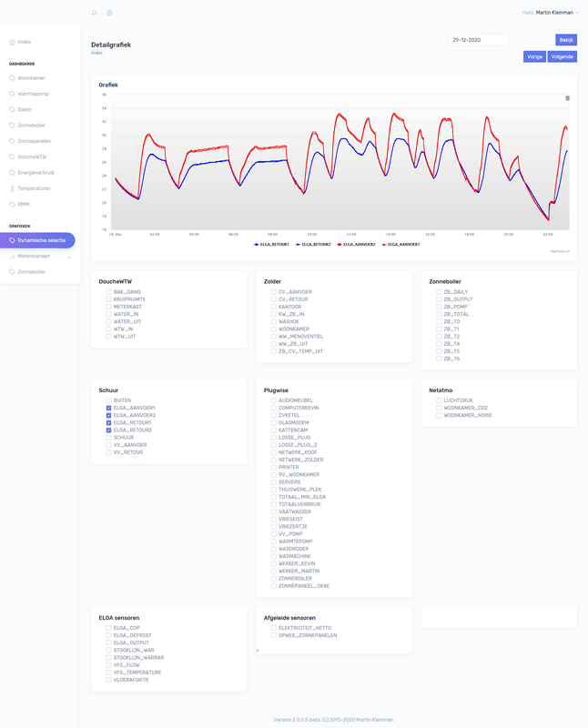This screenshot has width=588, height=728.
Task: Expand the Meterstanden submenu chevron
Action: click(69, 257)
